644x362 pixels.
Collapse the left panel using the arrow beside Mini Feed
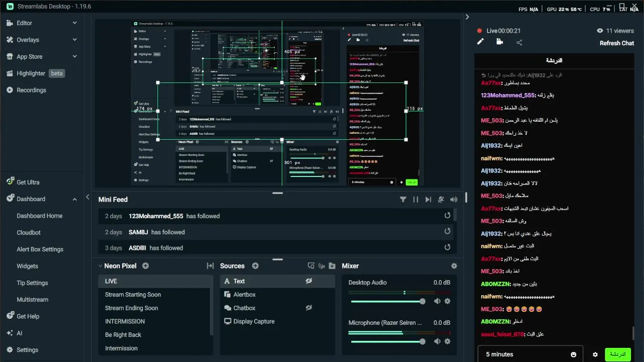point(88,197)
